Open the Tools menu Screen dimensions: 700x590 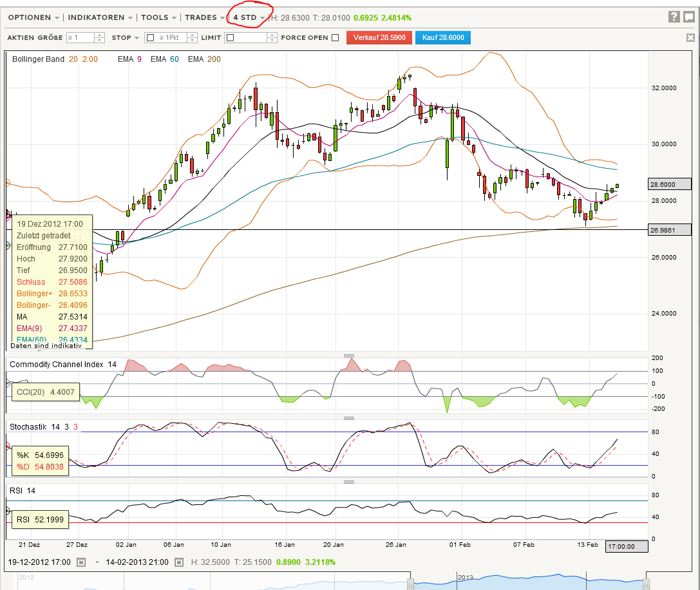158,17
